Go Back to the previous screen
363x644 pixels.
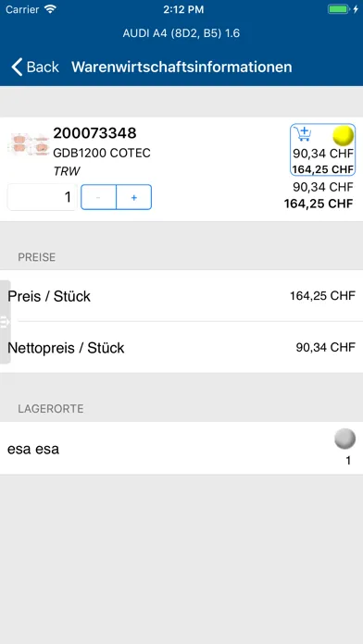(x=35, y=67)
